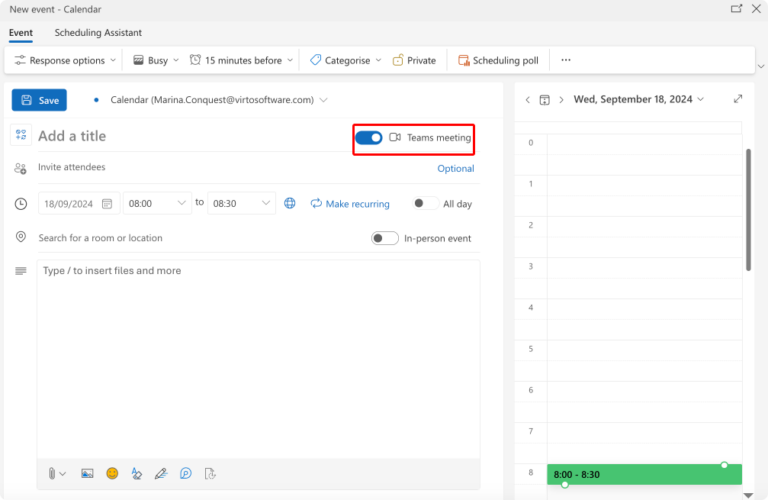Open the text formatting options icon
The width and height of the screenshot is (768, 500).
tap(137, 474)
